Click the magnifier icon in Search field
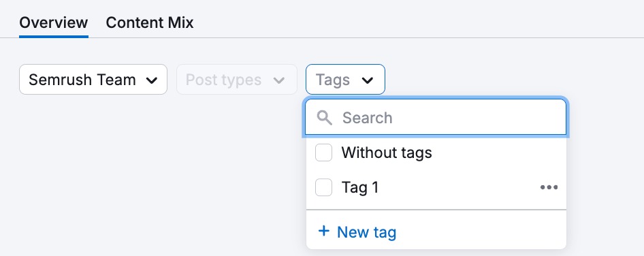Image resolution: width=644 pixels, height=256 pixels. (x=325, y=118)
